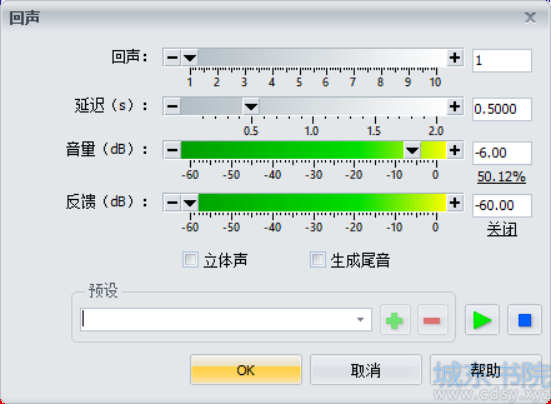Click the 关闭 feedback link
This screenshot has height=404, width=551.
pos(502,230)
